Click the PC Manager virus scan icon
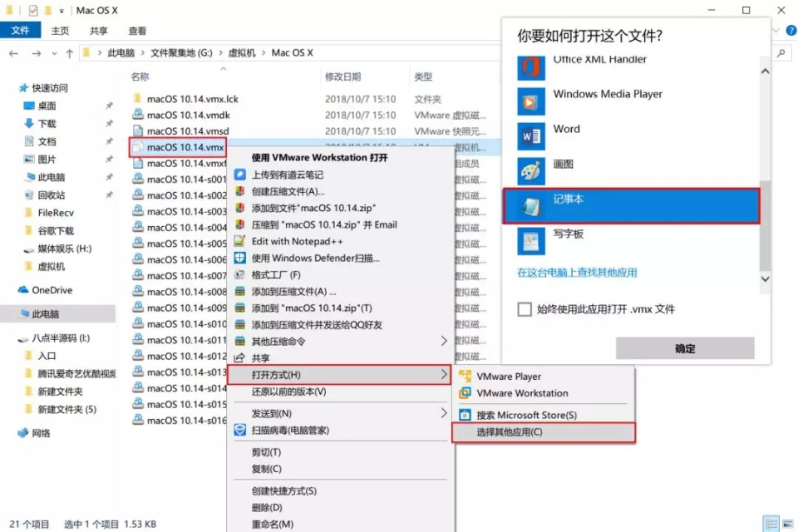 (x=239, y=431)
